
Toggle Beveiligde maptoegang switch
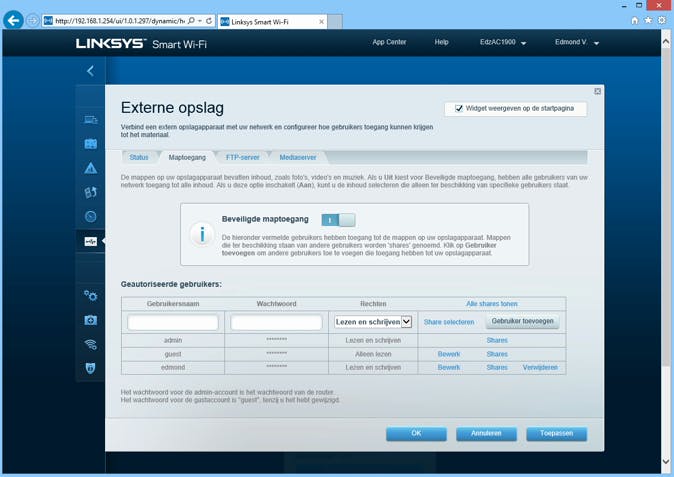click(x=338, y=220)
